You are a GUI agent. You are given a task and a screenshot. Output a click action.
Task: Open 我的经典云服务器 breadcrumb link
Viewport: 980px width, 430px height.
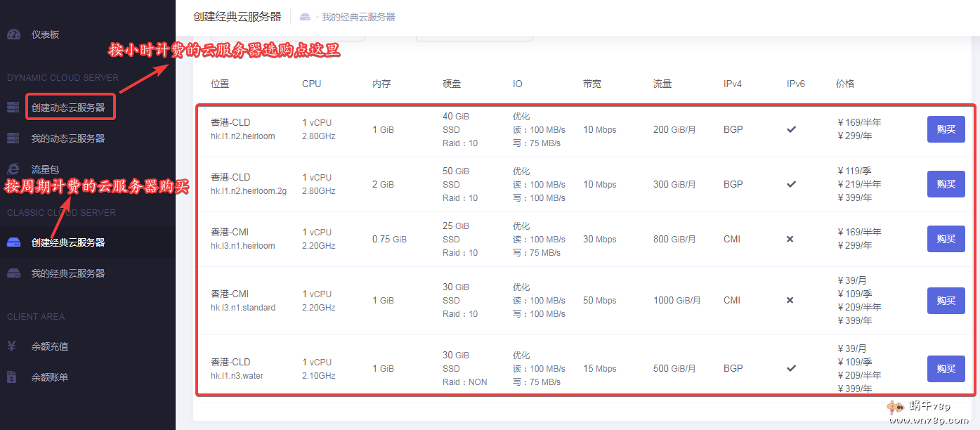(358, 15)
